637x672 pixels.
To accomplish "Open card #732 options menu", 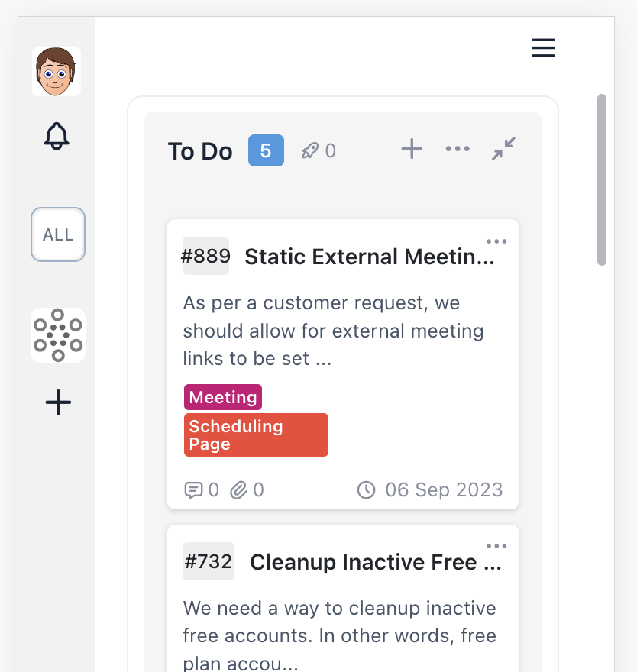I will [496, 546].
